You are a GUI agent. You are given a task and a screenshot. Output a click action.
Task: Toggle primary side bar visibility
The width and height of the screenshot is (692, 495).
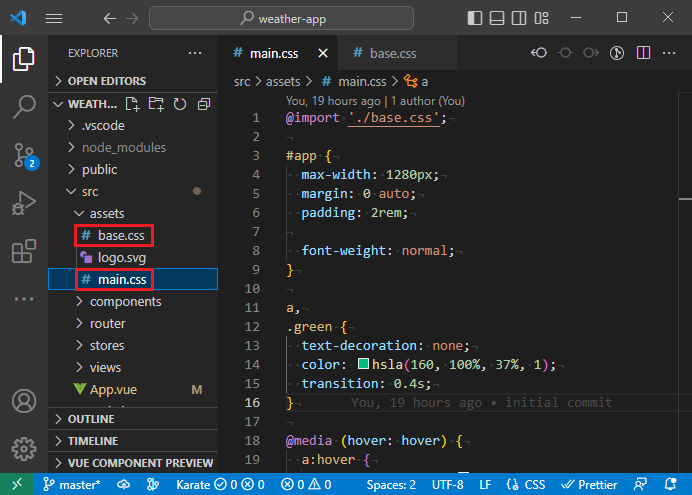pyautogui.click(x=474, y=18)
